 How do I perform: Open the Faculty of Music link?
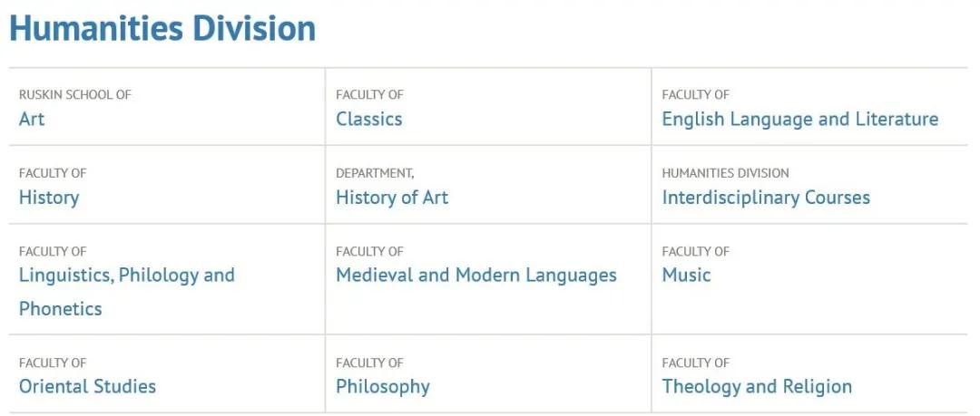686,276
